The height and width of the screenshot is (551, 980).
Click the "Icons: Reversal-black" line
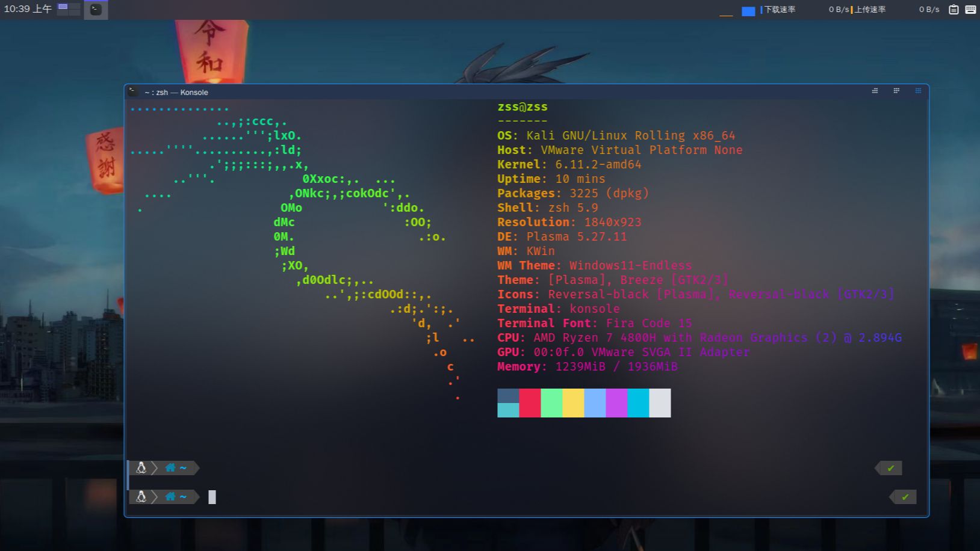click(696, 295)
